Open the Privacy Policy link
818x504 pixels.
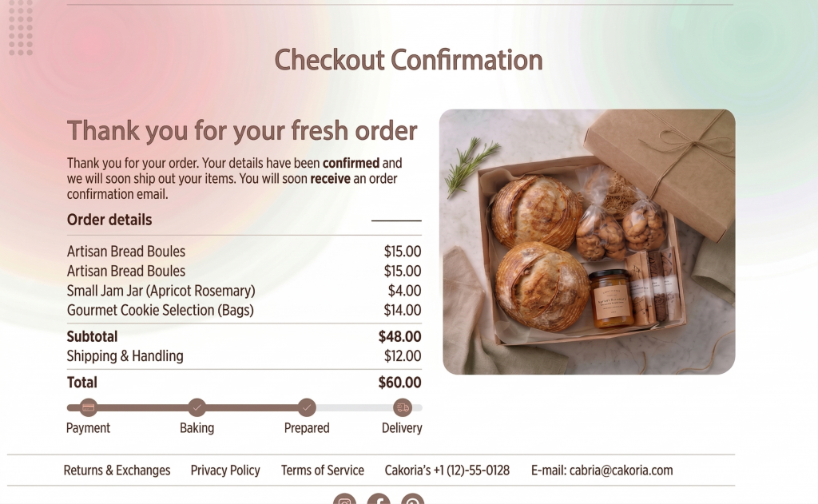(225, 470)
